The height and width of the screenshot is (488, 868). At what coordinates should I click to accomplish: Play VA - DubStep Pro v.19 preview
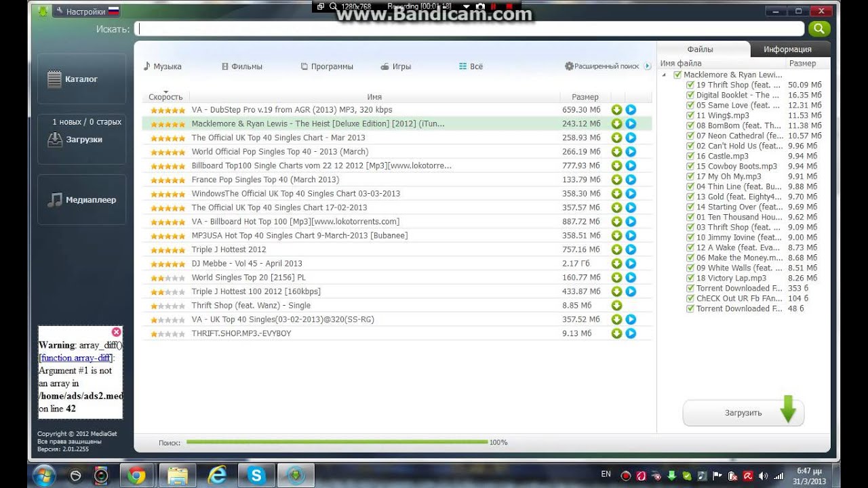pyautogui.click(x=631, y=110)
